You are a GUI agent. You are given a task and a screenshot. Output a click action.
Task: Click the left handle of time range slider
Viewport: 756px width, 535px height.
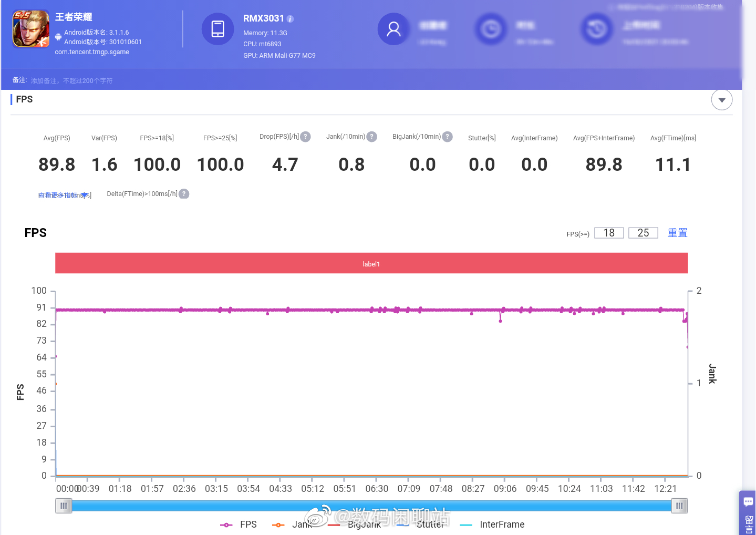(64, 506)
